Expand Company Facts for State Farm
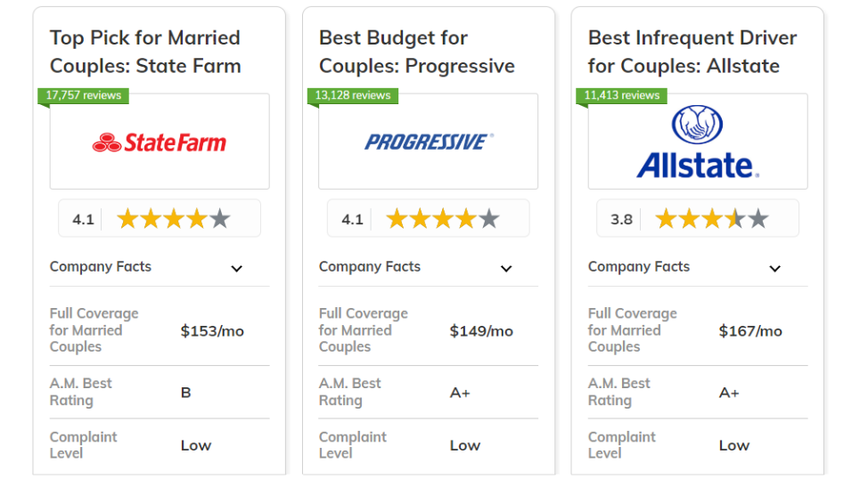The image size is (868, 487). point(160,267)
